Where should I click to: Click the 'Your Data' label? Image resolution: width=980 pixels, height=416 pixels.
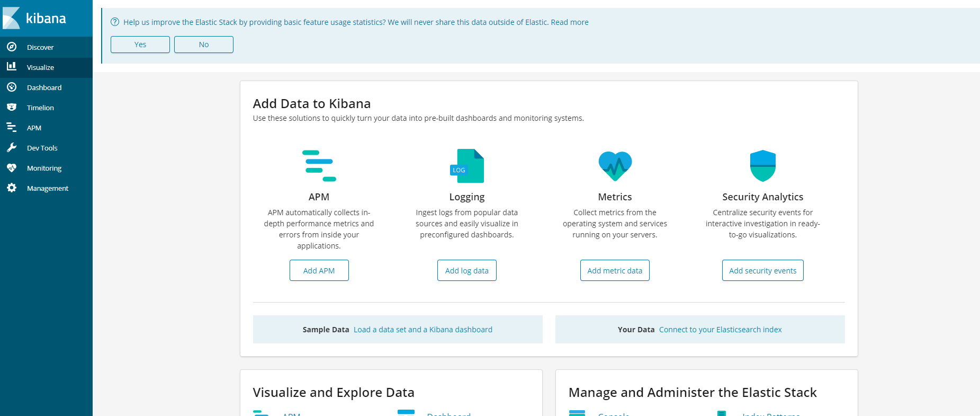coord(636,330)
